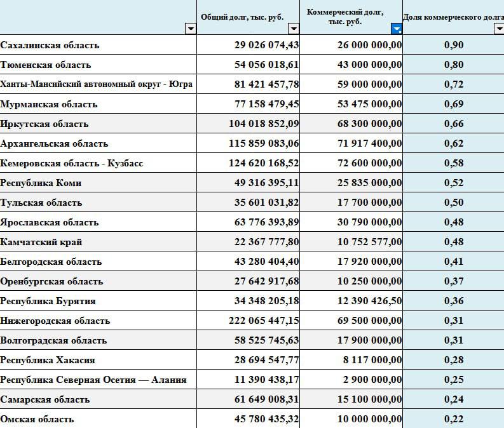The image size is (504, 428).
Task: Select cell Тульская область
Action: [98, 203]
